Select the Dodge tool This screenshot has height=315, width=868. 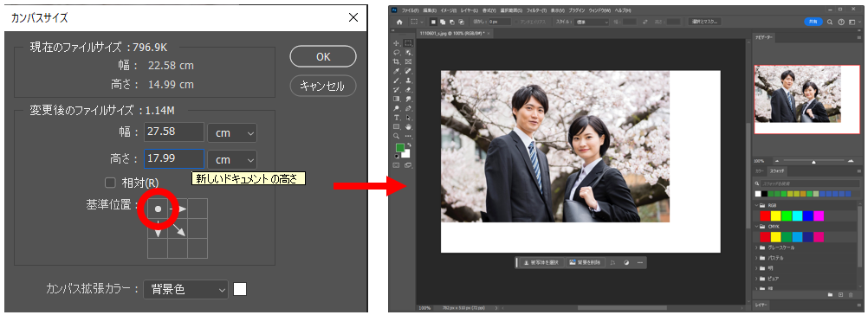tap(396, 108)
